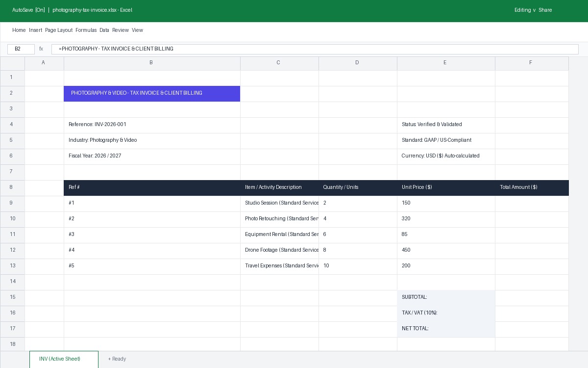This screenshot has width=588, height=368.
Task: Select the '#1' reference cell
Action: click(152, 204)
